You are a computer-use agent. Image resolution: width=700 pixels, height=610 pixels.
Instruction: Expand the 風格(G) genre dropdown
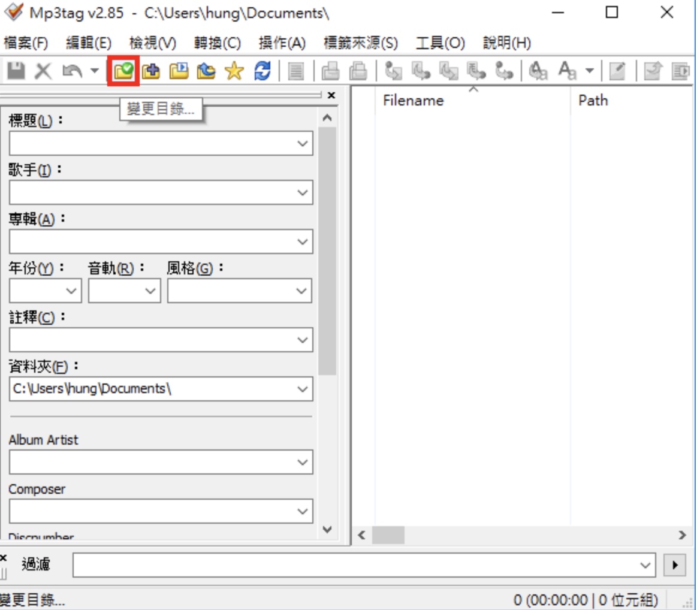[301, 291]
